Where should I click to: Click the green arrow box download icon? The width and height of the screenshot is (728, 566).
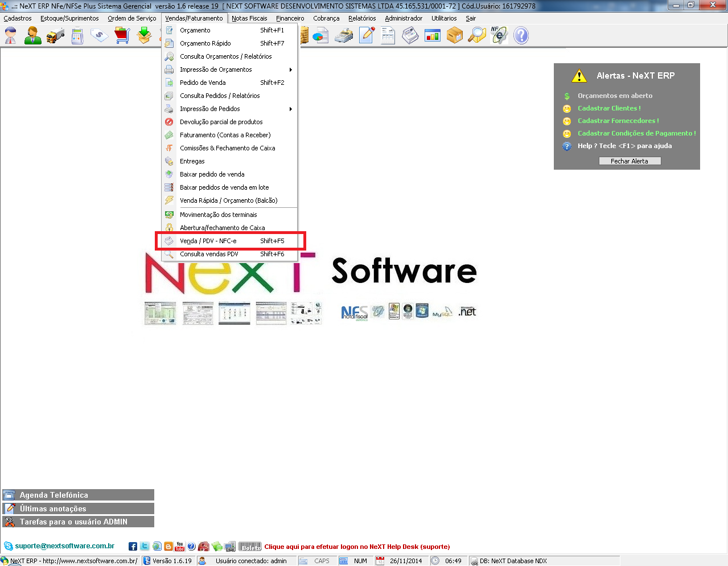[144, 36]
